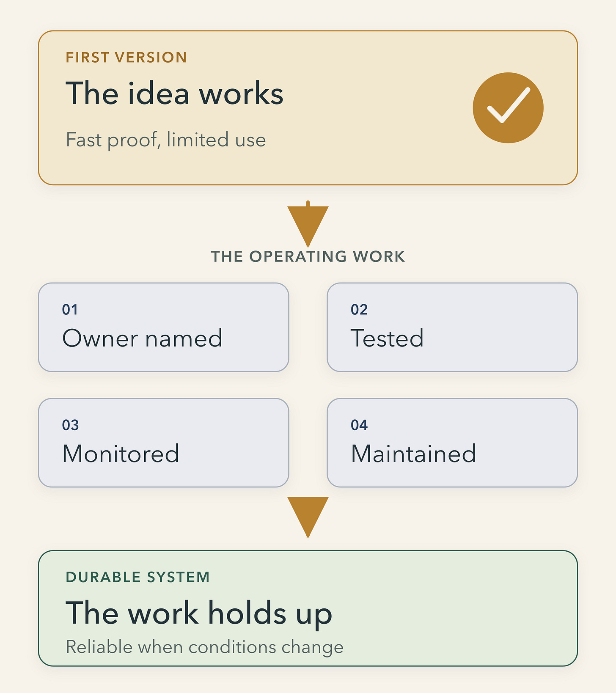Select the tan First Version panel
616x693 pixels.
pyautogui.click(x=308, y=108)
